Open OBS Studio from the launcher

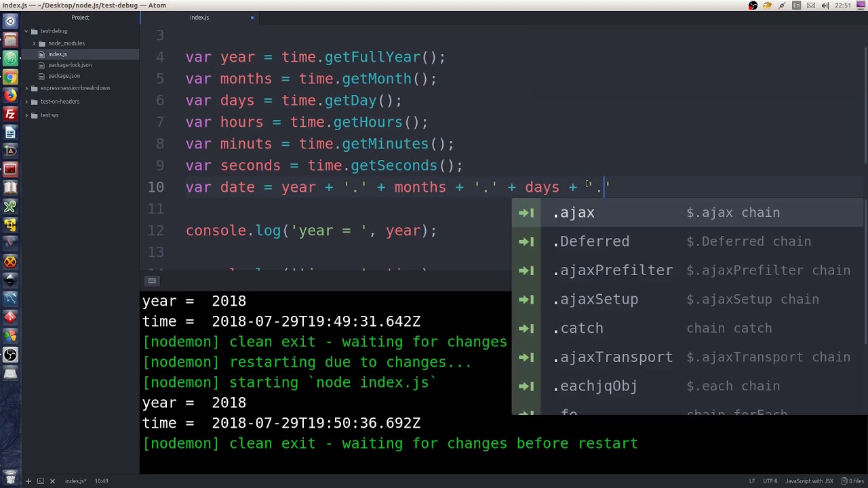point(10,354)
